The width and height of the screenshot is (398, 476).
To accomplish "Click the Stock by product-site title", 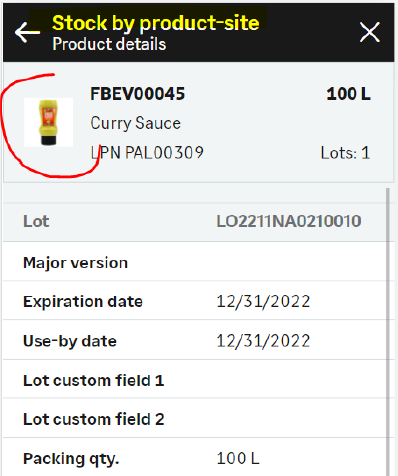I will point(156,23).
